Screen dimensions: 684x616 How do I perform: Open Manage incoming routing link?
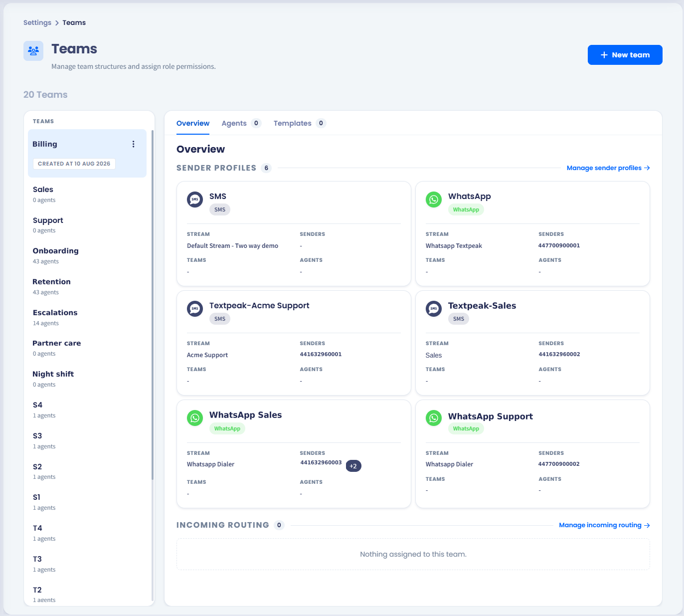[x=604, y=525]
